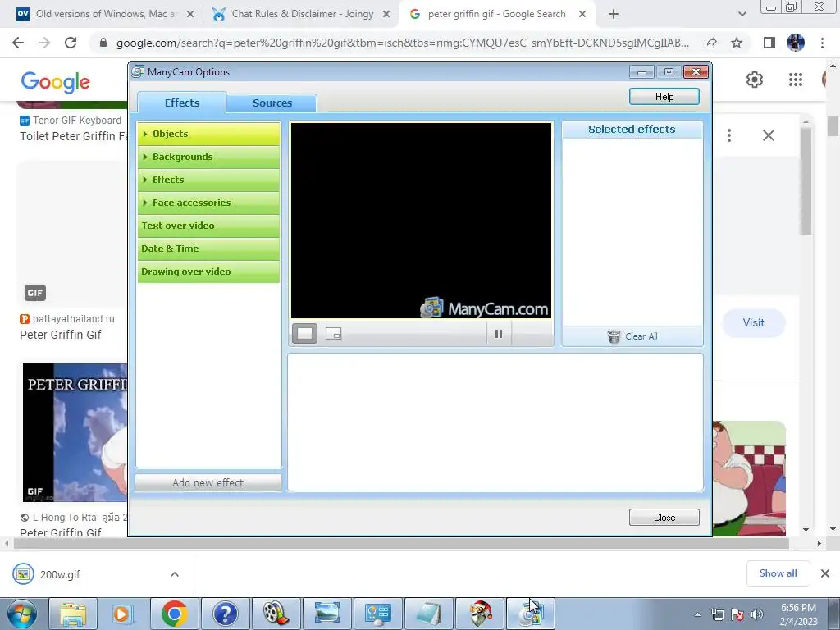Open the Santa hat taskbar icon

coord(479,614)
